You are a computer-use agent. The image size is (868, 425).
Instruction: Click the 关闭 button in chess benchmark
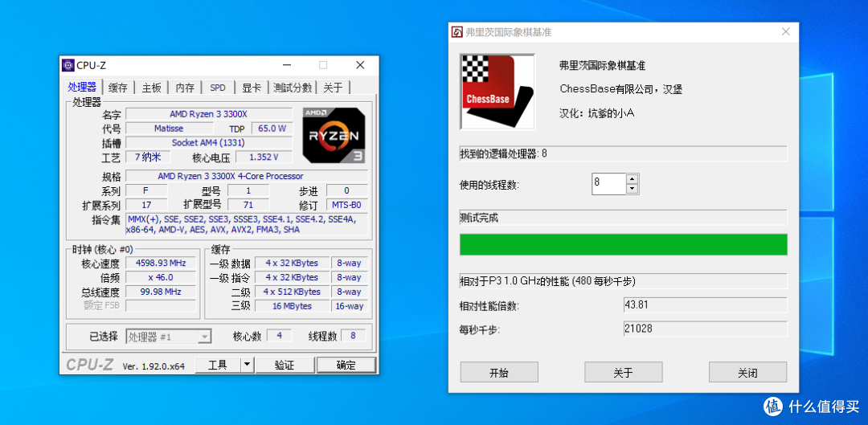click(x=747, y=373)
